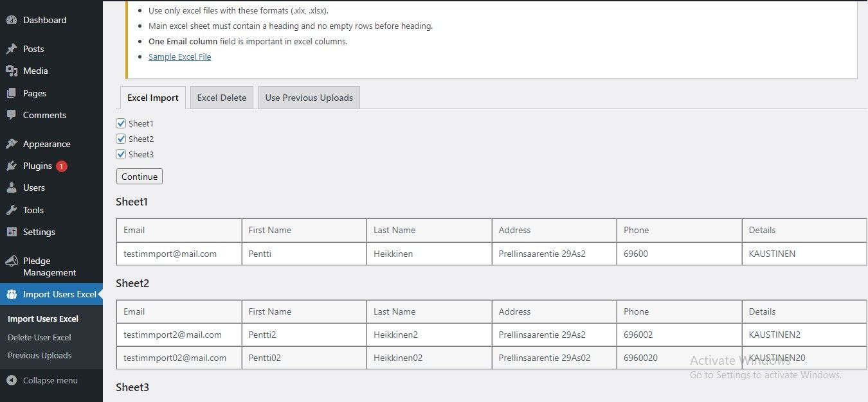Click the Appearance paintbrush icon

[12, 144]
